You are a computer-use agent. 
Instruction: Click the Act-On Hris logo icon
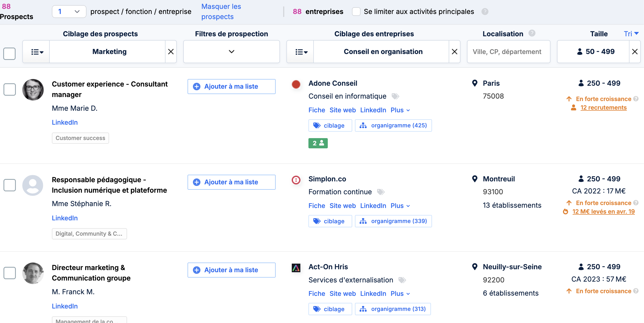[296, 268]
